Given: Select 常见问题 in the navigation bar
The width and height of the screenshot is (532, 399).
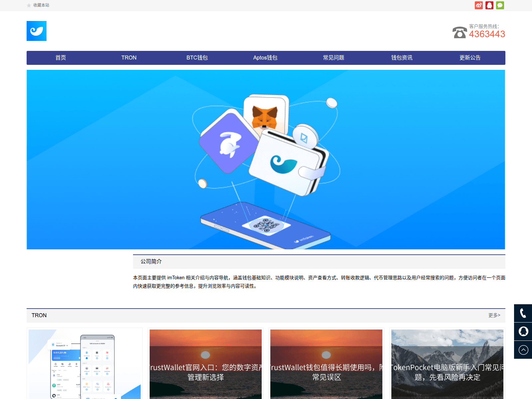Looking at the screenshot, I should click(333, 58).
